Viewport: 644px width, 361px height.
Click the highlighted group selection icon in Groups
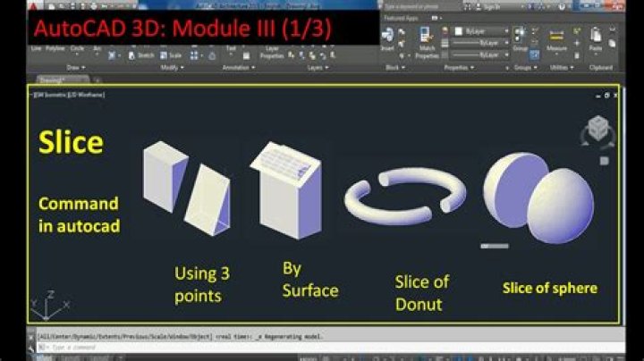(534, 55)
